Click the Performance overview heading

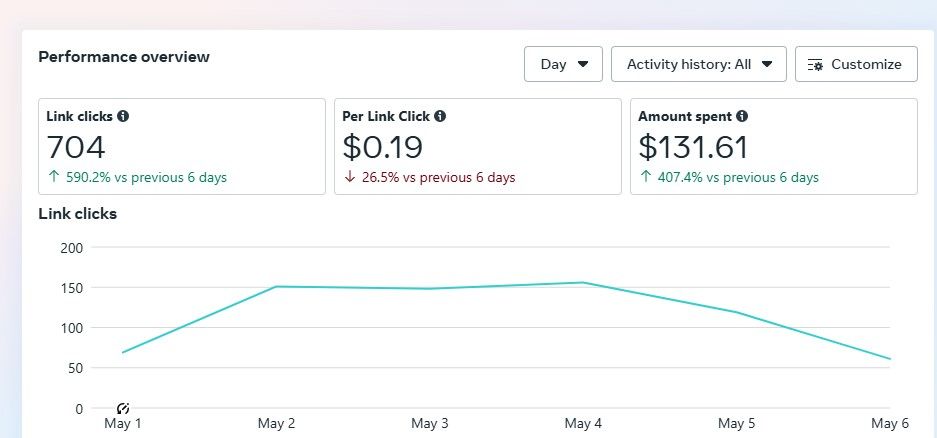click(x=124, y=57)
